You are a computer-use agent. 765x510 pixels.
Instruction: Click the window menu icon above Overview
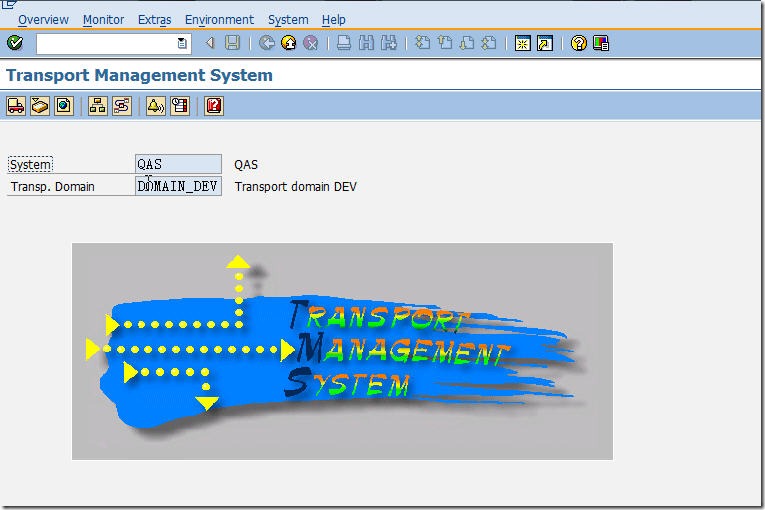click(x=9, y=4)
